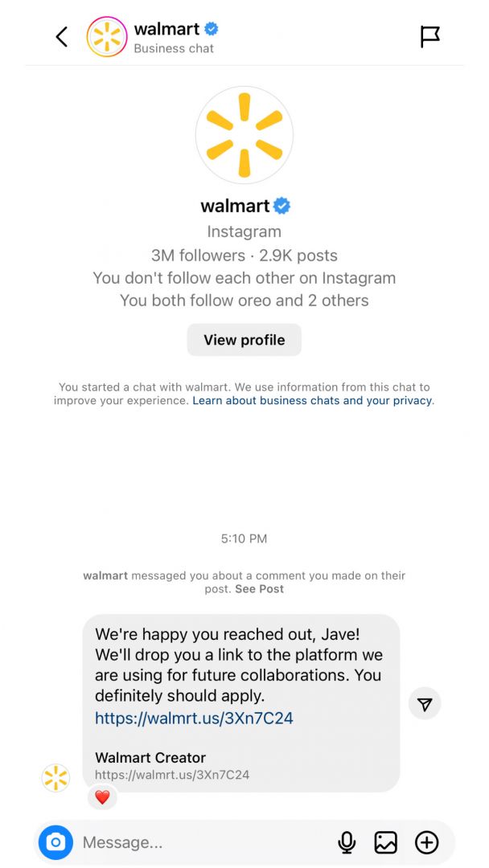The height and width of the screenshot is (868, 489).
Task: Open camera with the blue camera icon
Action: [x=55, y=842]
